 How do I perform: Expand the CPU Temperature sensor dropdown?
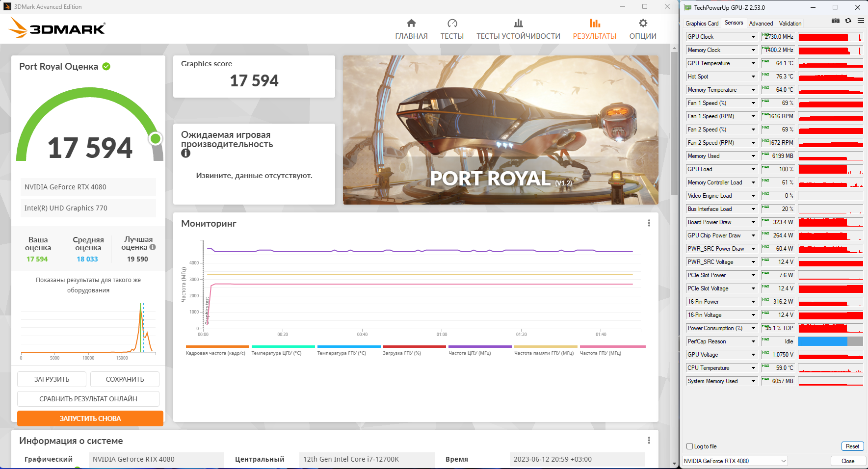[753, 368]
